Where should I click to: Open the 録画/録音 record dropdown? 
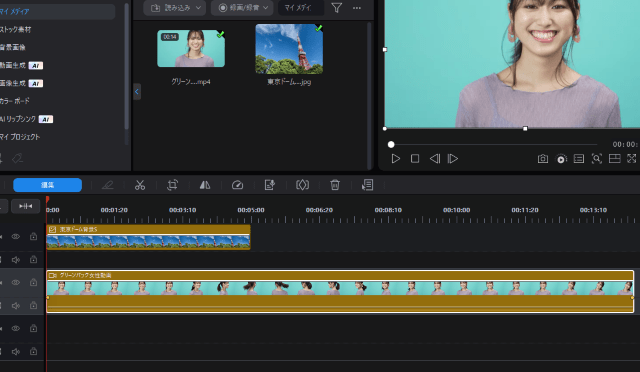242,8
